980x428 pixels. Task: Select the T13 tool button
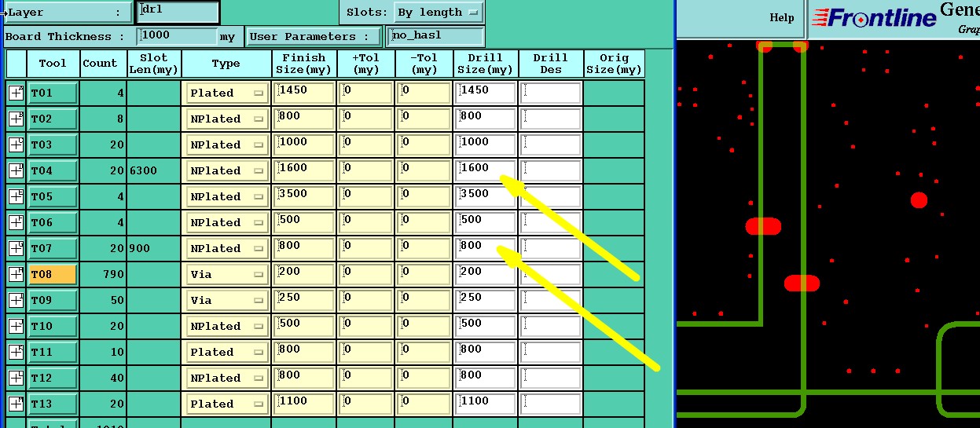pos(53,404)
